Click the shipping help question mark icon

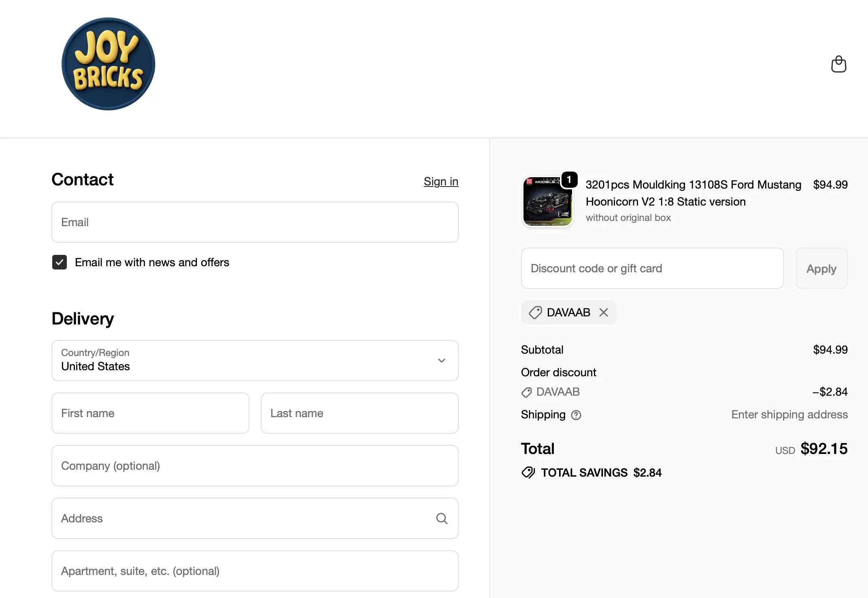pos(576,415)
